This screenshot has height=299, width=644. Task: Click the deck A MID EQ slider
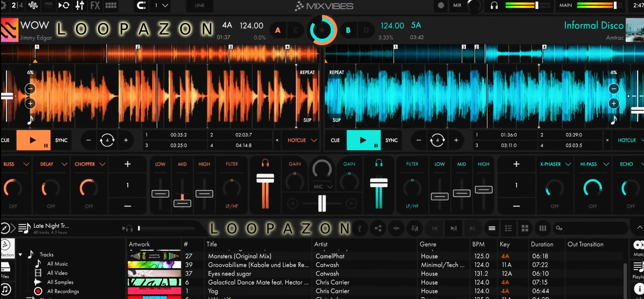pos(182,203)
